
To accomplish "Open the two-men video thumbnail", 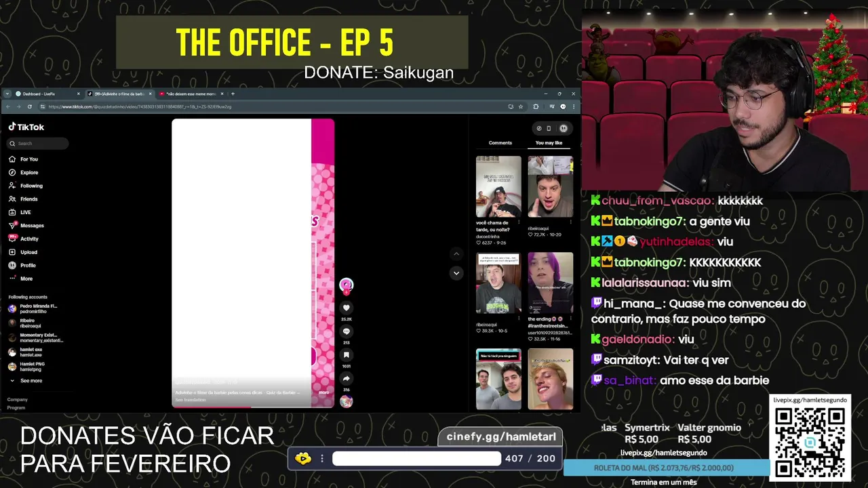I will pyautogui.click(x=498, y=379).
